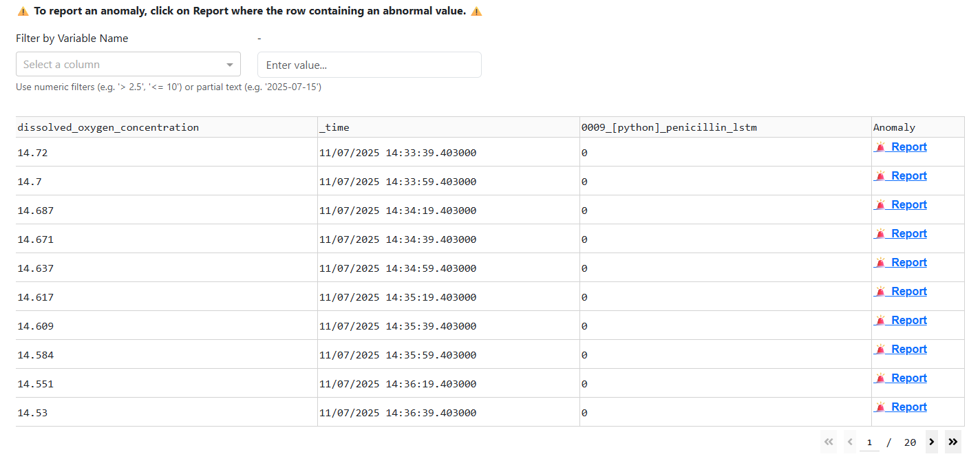980x472 pixels.
Task: Click the Enter value filter field
Action: coord(369,65)
